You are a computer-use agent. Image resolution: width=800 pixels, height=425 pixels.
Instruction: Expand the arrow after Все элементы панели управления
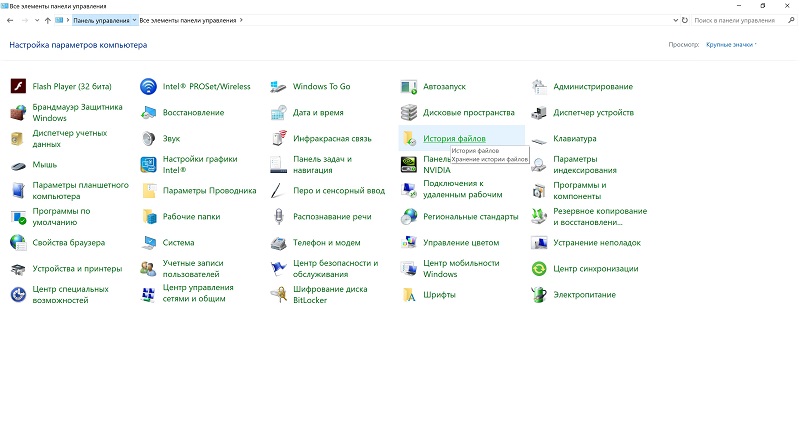pos(241,20)
